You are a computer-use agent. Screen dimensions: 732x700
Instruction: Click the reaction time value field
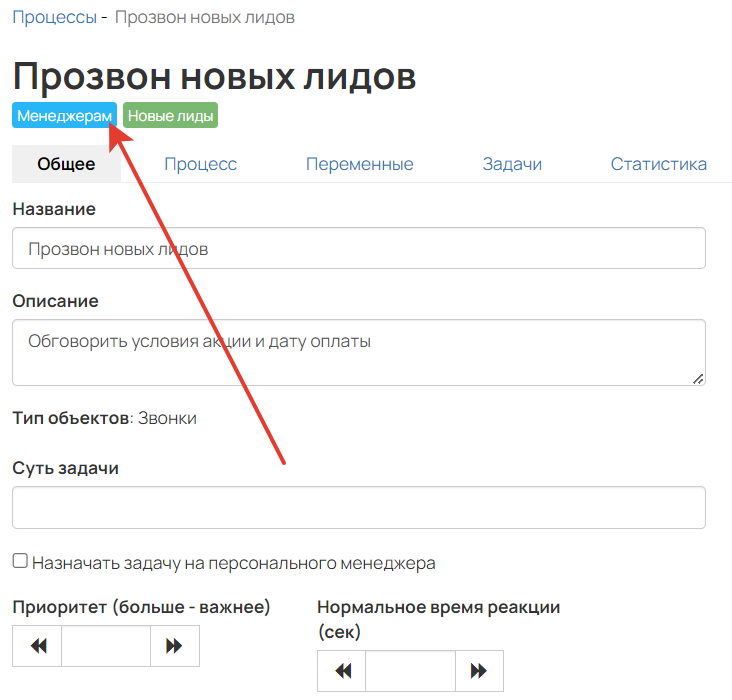point(410,671)
